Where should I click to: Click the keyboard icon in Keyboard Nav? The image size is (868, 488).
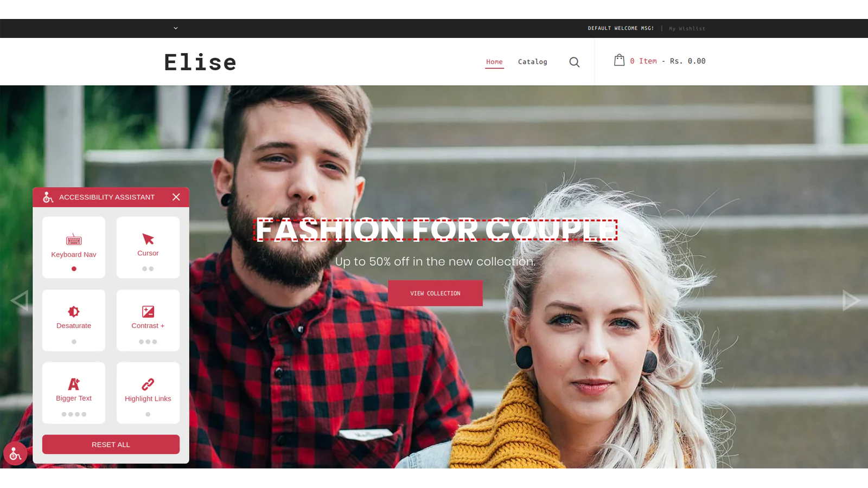pos(74,239)
